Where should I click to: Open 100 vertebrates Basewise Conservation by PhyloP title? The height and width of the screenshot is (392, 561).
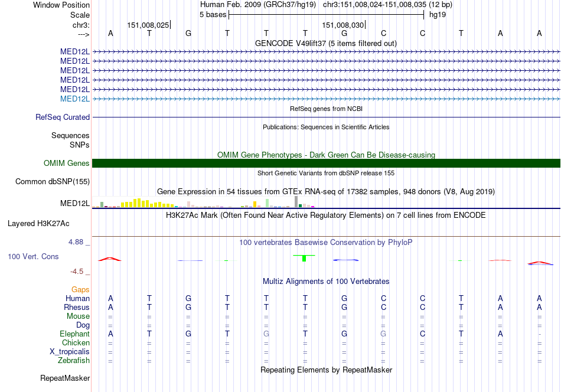coord(326,243)
